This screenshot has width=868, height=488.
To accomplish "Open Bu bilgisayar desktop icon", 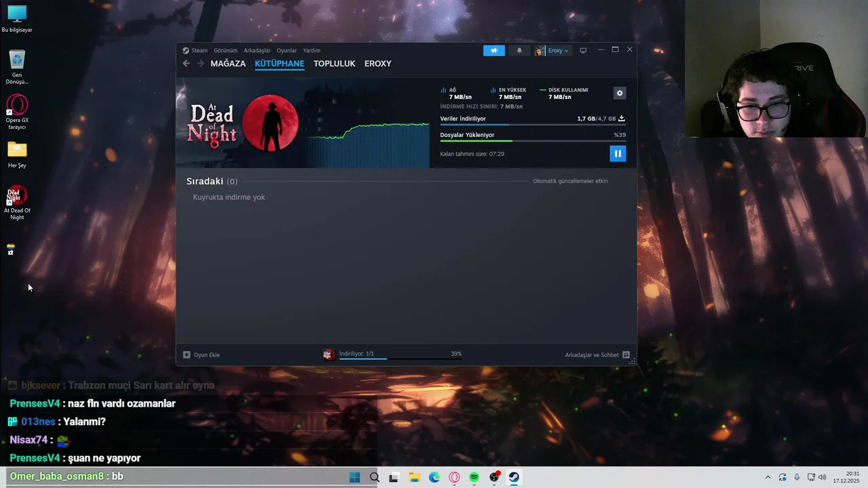I will click(17, 19).
